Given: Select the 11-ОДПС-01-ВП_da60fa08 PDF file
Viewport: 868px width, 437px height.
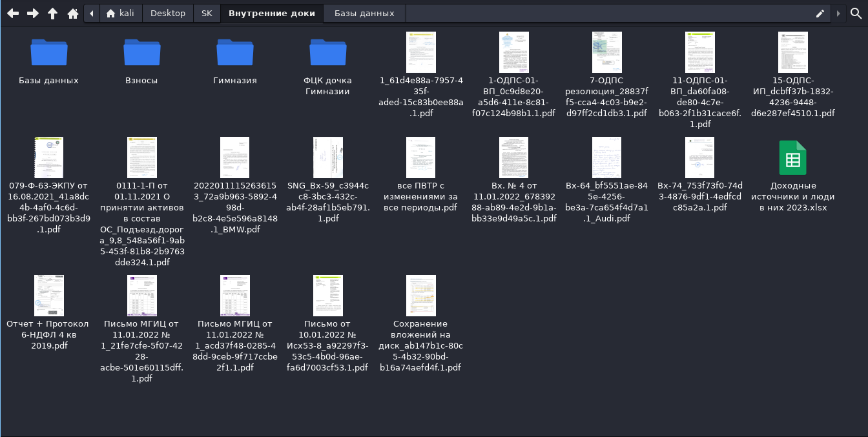Looking at the screenshot, I should pos(700,52).
